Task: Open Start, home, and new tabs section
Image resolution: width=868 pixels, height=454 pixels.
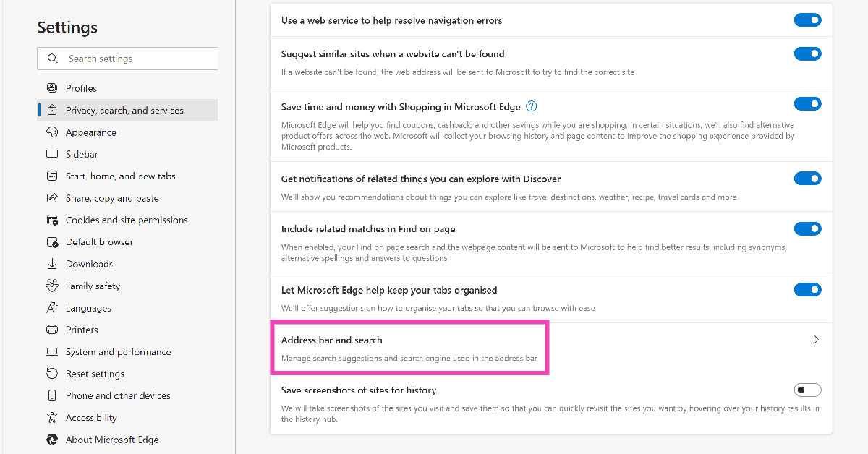Action: click(x=120, y=176)
